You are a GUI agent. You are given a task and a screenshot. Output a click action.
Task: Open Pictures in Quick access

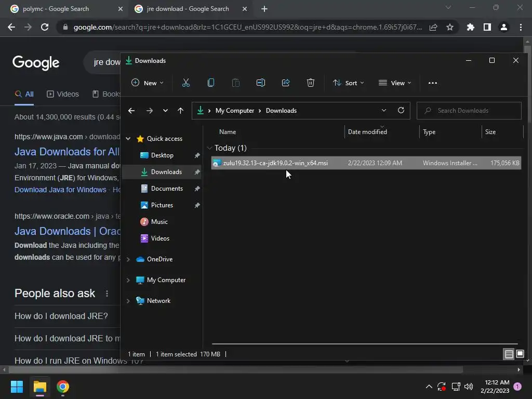coord(162,205)
